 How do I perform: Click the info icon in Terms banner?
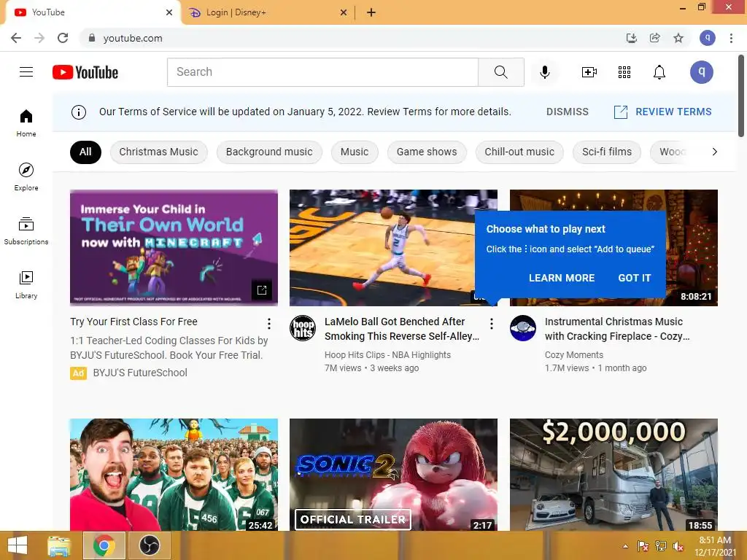coord(79,112)
